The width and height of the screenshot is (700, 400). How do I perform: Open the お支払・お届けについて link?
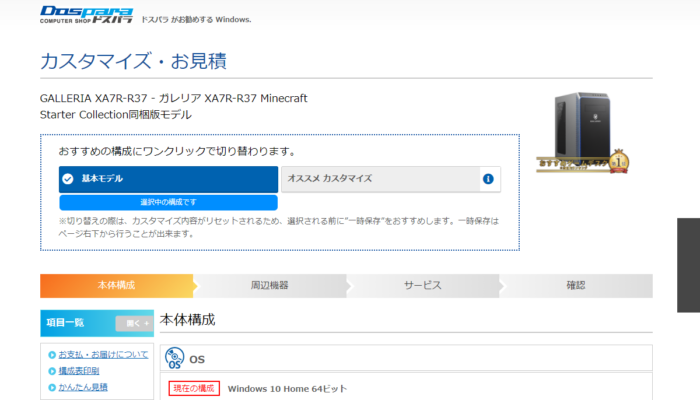(103, 354)
